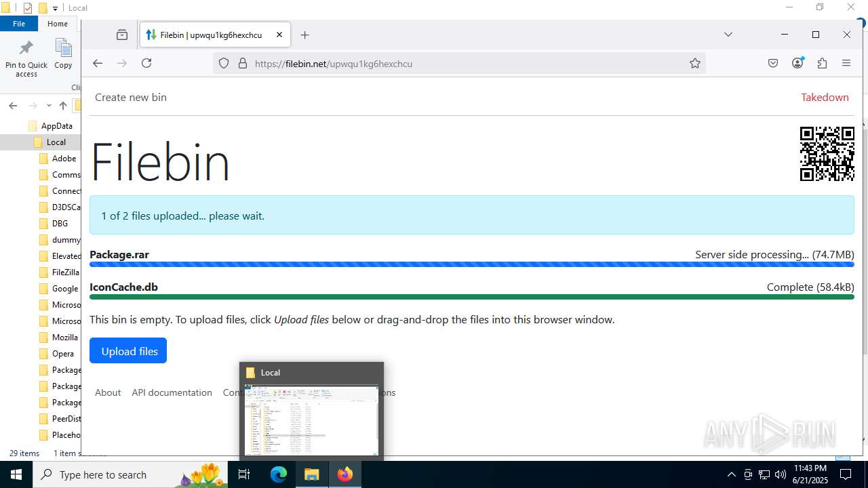The width and height of the screenshot is (868, 488).
Task: Click the Create new bin link
Action: 131,97
